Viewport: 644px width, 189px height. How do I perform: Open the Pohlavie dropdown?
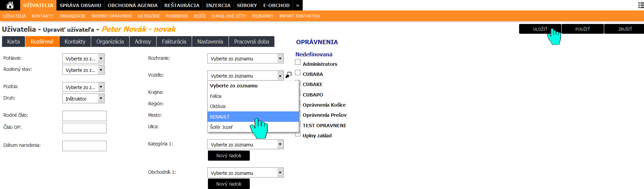coord(83,58)
